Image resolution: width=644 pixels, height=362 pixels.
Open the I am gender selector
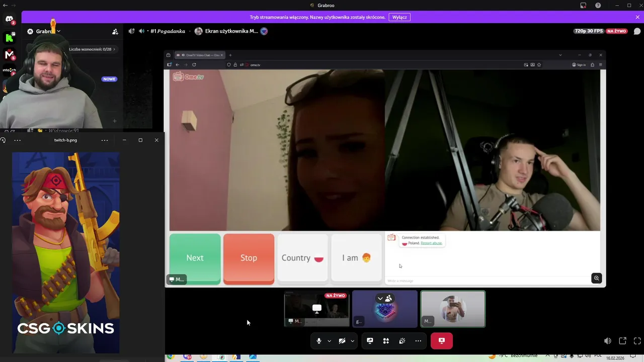(x=356, y=258)
